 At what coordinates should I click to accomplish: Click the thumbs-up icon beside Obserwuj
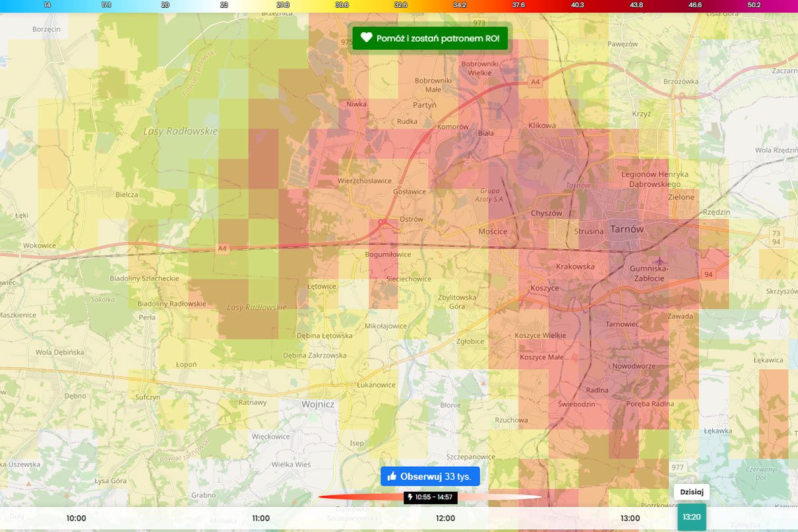[x=392, y=477]
